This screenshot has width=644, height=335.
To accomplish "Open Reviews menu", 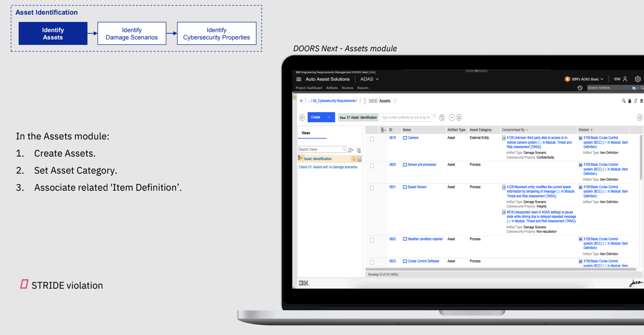I will pos(347,88).
